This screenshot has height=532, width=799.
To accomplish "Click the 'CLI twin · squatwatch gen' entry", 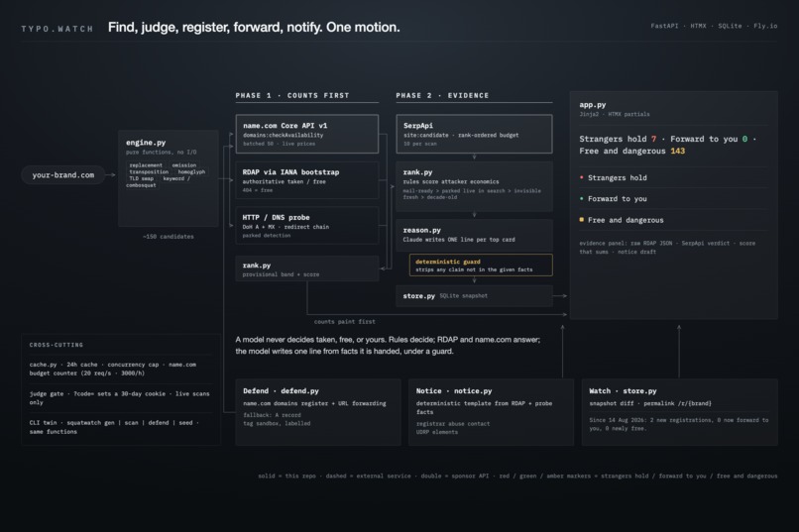I will click(114, 427).
